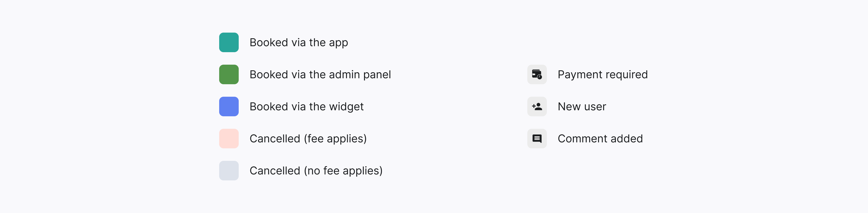Select the teal 'Booked via the app' swatch

pyautogui.click(x=229, y=42)
